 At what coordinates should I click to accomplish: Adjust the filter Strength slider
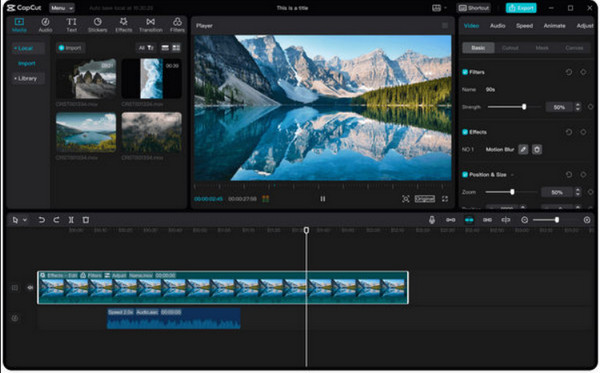click(514, 107)
